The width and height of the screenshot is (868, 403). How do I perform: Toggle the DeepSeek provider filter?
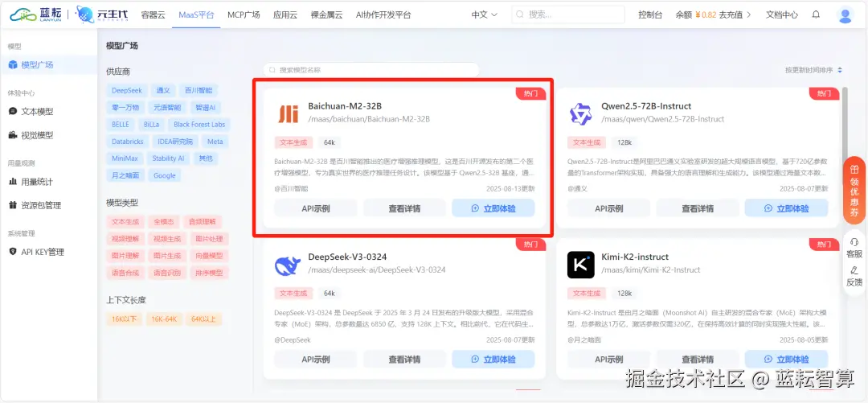127,90
